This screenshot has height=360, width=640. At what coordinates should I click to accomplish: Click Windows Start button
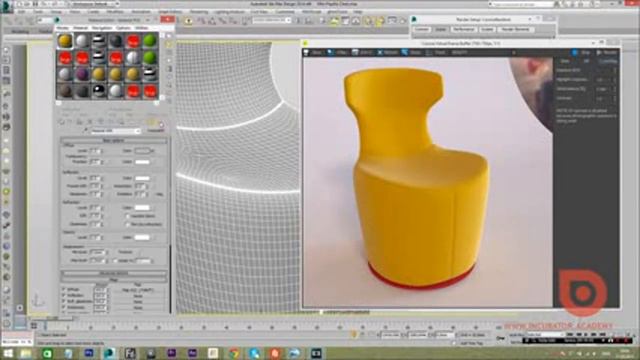(8, 353)
